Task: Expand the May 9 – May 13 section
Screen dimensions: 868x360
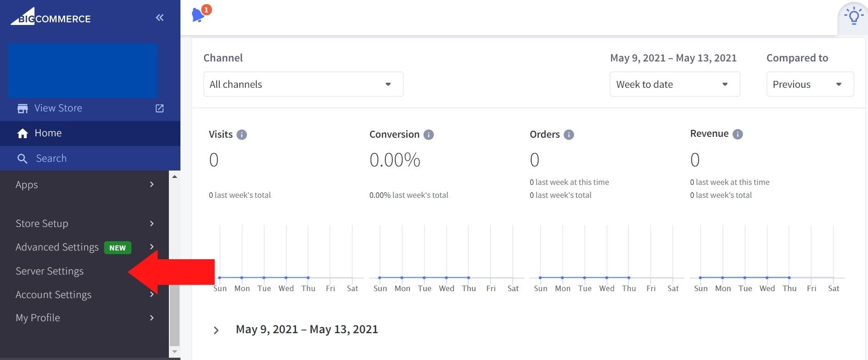Action: [216, 330]
